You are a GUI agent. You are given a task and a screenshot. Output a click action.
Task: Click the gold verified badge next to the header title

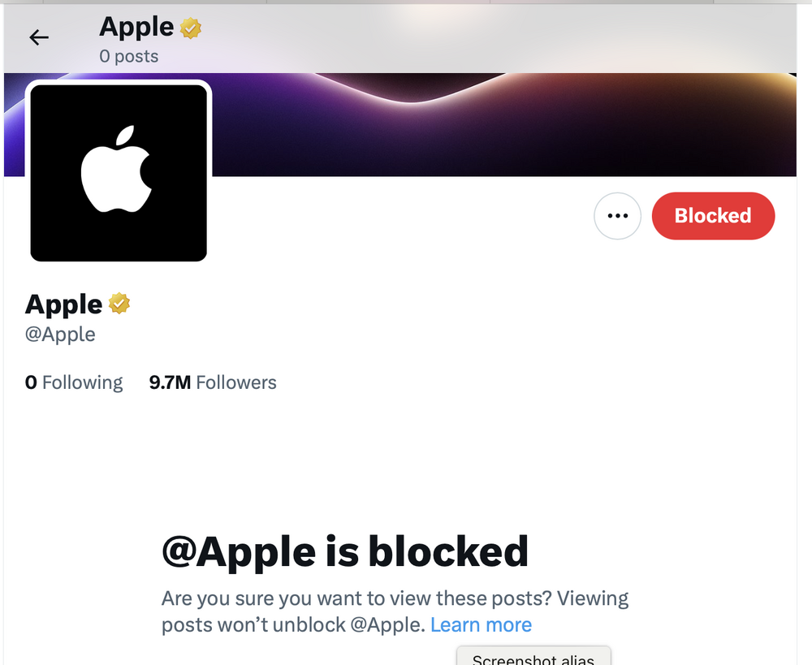point(189,27)
